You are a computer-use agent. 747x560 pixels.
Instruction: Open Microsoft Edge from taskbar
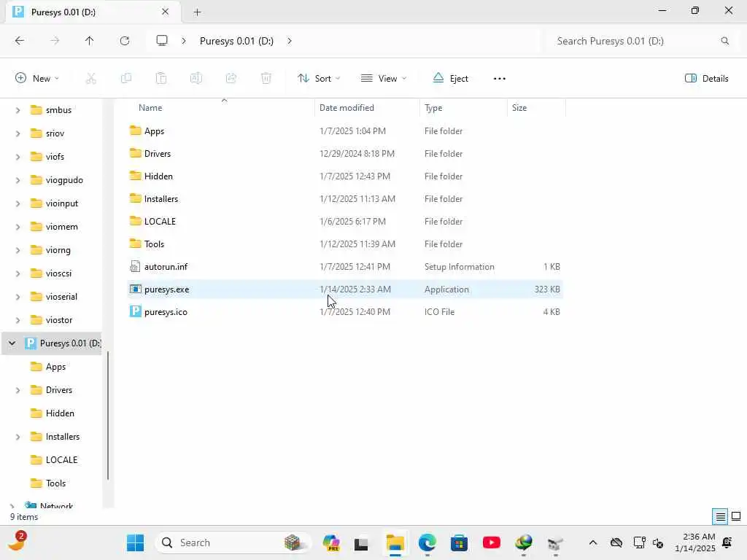pos(427,542)
